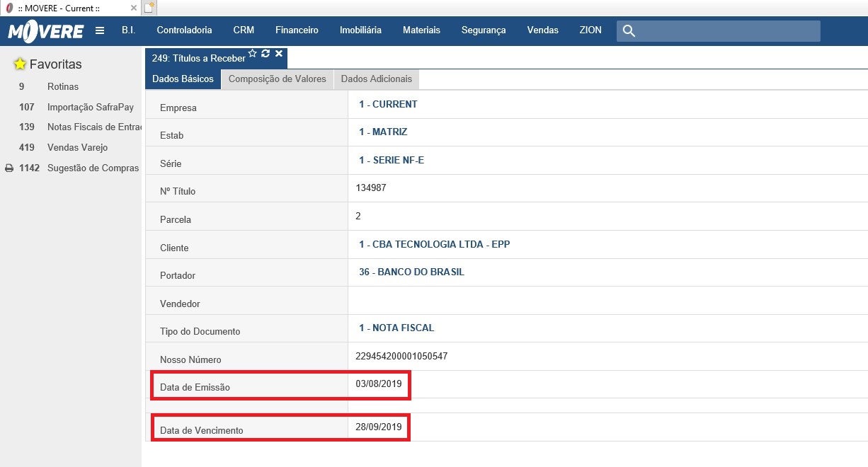This screenshot has width=868, height=467.
Task: Click the Data de Vencimento label
Action: point(202,431)
